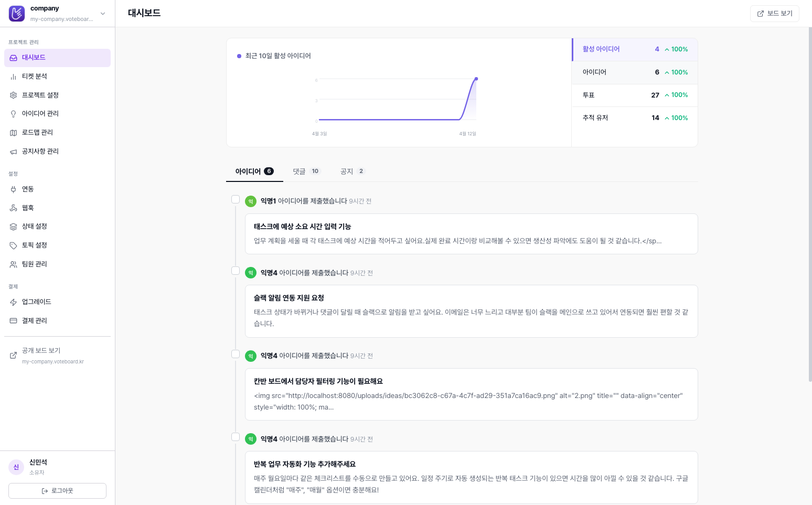
Task: Click the 토픽 설정 tag icon
Action: point(14,245)
